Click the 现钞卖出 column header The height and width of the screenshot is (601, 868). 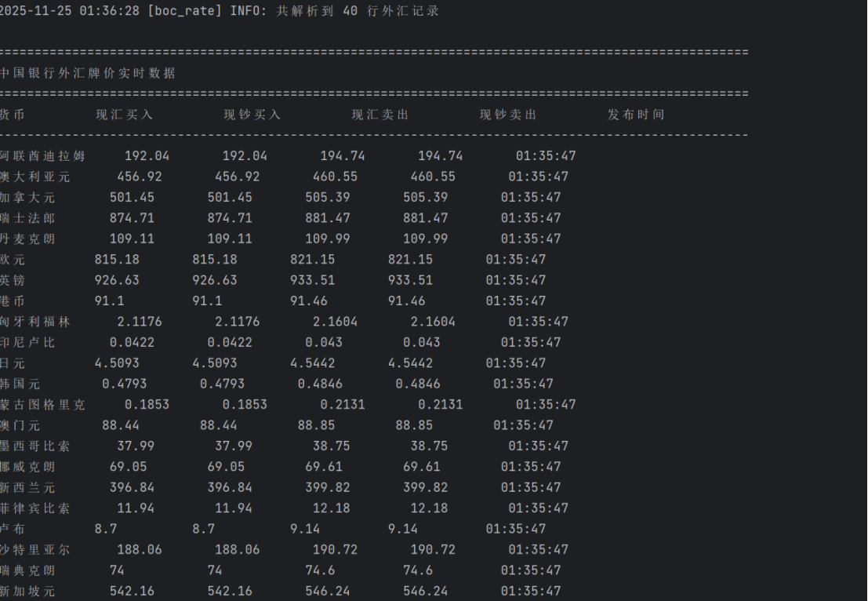[x=508, y=115]
